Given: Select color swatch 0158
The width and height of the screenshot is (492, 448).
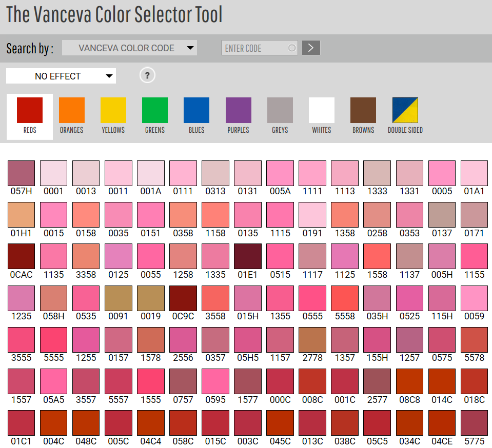Looking at the screenshot, I should (86, 215).
